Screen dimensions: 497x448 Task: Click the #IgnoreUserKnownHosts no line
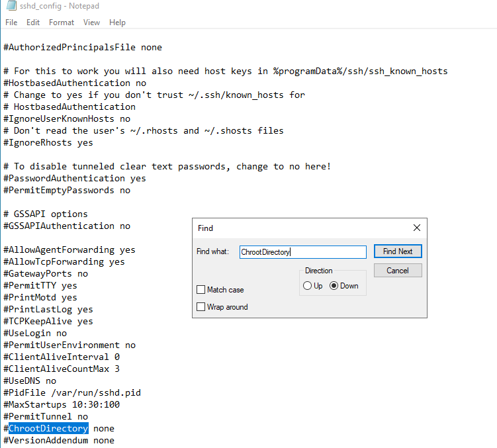[67, 119]
